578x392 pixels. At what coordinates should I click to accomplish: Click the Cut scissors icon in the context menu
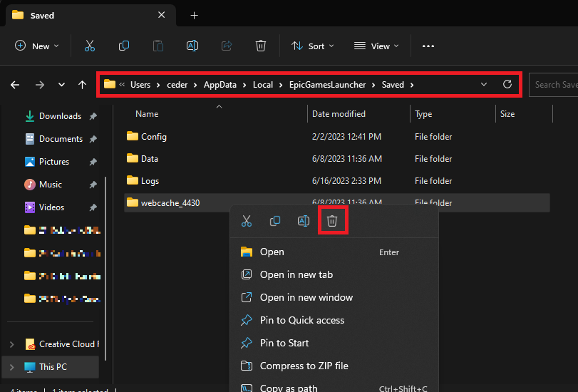(x=247, y=221)
